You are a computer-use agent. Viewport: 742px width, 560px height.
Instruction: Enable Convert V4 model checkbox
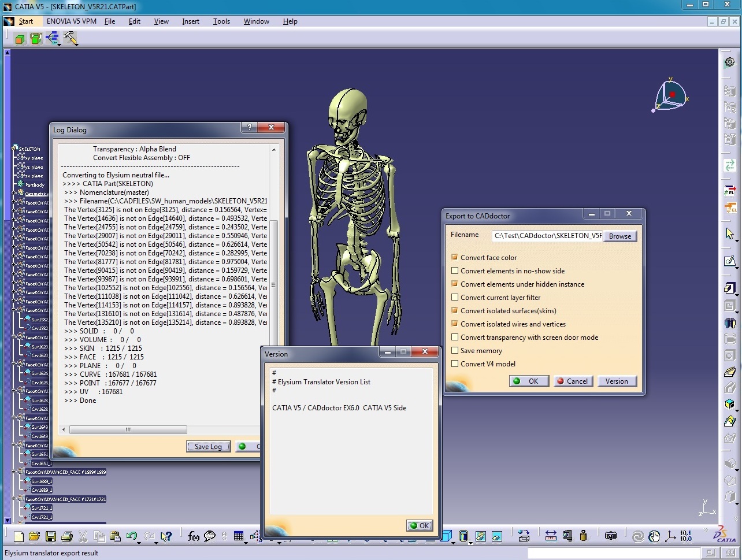tap(455, 364)
